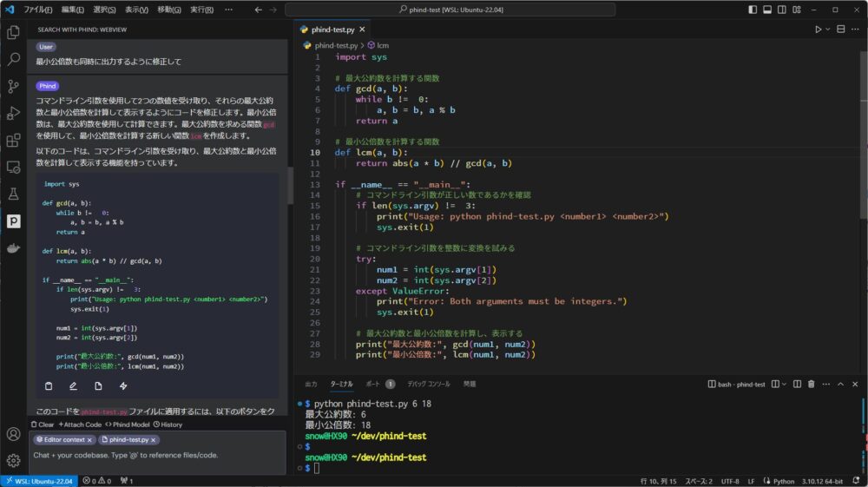Remove the phind-test.py context chip
Viewport: 868px width, 487px height.
[154, 440]
